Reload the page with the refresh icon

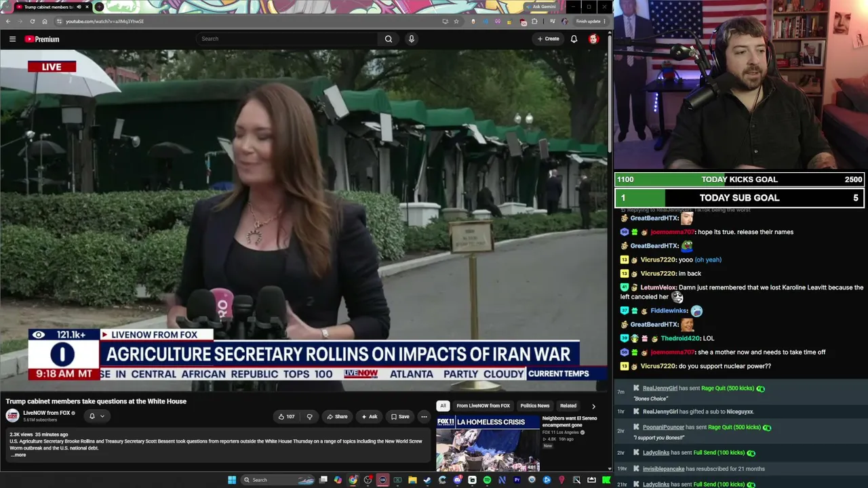(x=33, y=21)
